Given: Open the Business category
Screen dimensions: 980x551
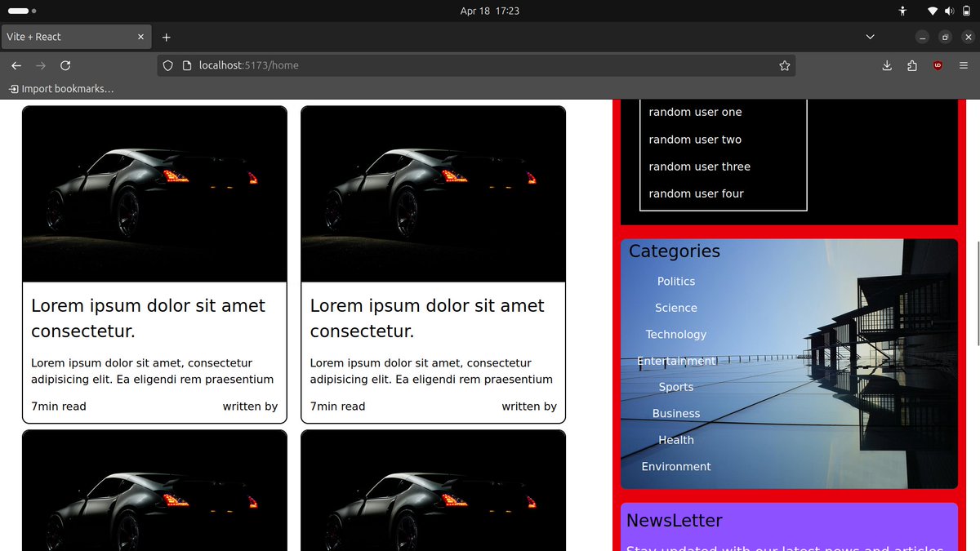Looking at the screenshot, I should [x=676, y=414].
